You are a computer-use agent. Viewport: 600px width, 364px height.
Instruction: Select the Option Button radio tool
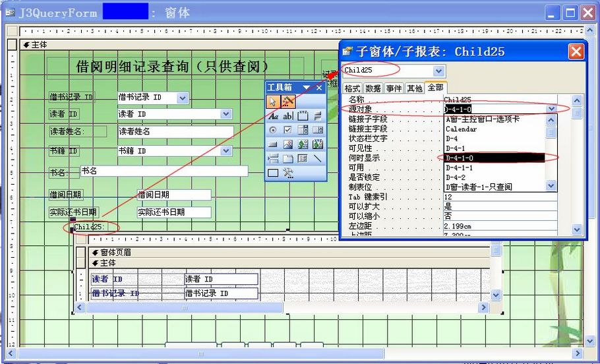tap(273, 131)
